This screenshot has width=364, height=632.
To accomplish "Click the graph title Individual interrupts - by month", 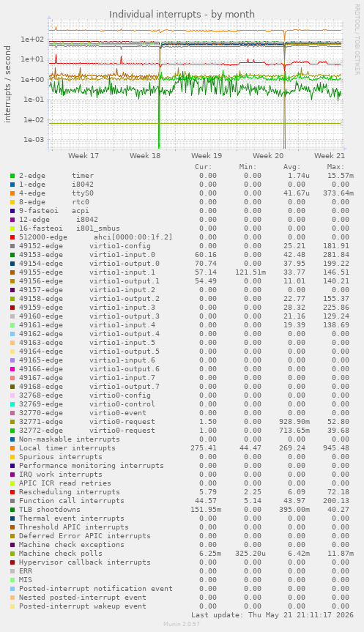I will click(182, 14).
